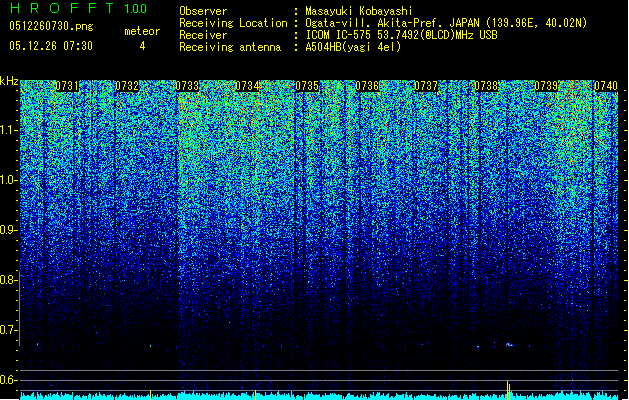Click the meteor count label
Viewport: 629px width, 400px height.
(x=142, y=31)
